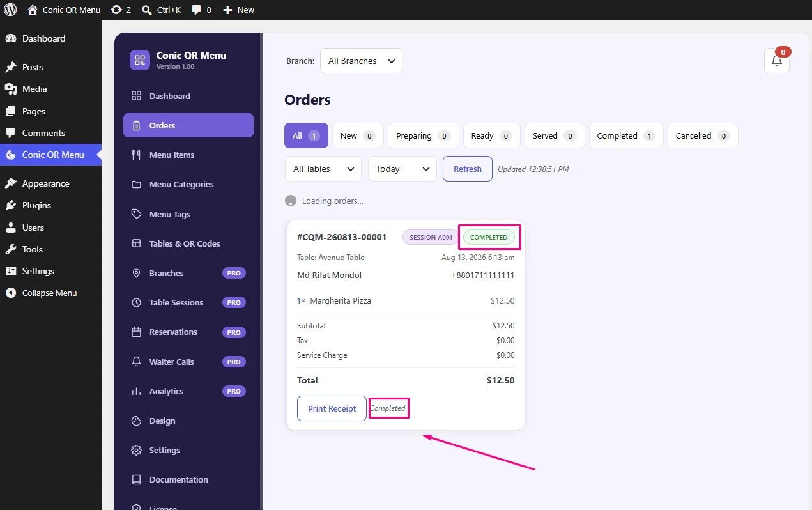
Task: Click the Design palette icon
Action: [x=136, y=421]
